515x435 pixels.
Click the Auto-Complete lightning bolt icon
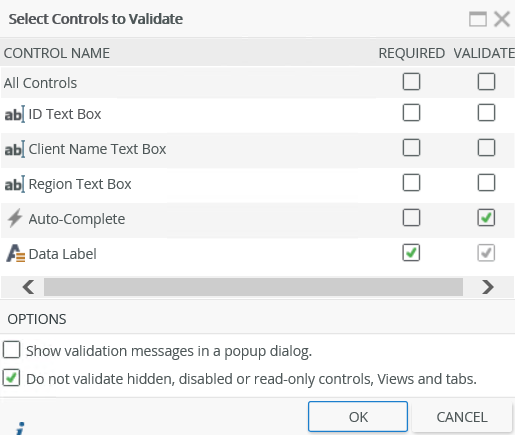point(15,218)
